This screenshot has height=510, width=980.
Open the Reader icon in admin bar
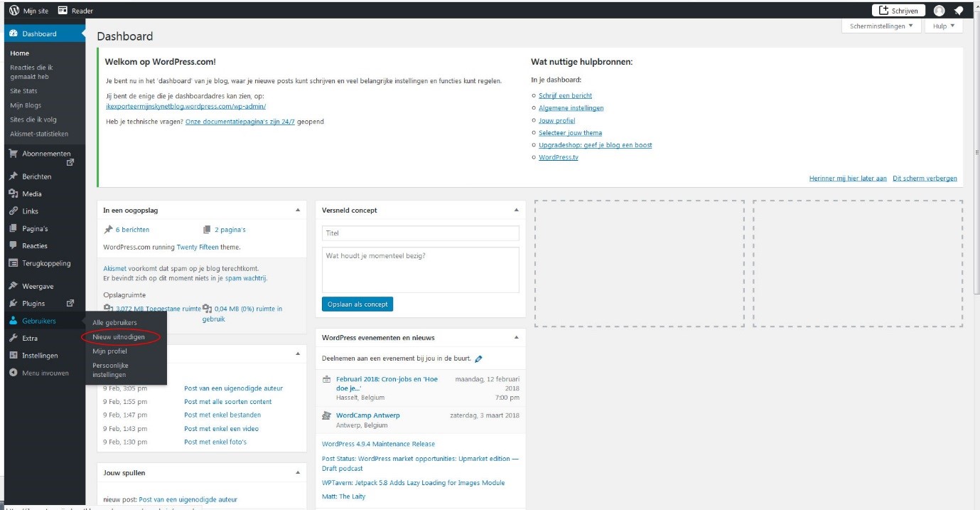tap(63, 10)
